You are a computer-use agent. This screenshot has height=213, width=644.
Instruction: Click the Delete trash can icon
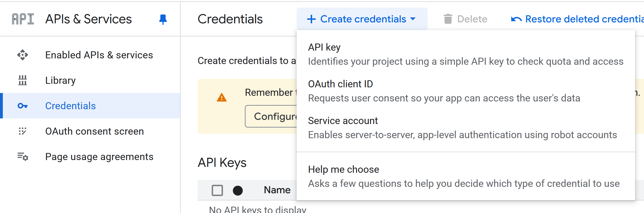click(448, 19)
